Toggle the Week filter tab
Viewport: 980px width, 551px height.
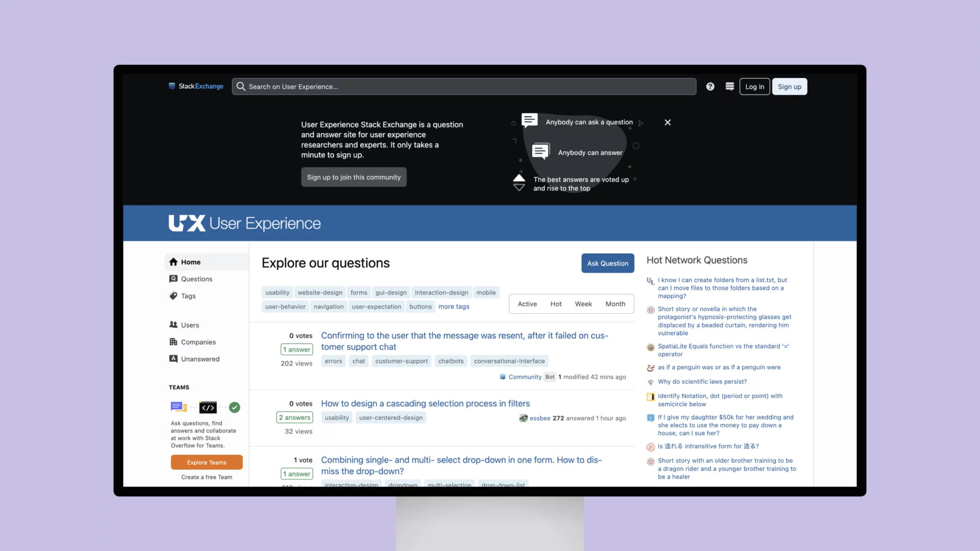point(583,304)
